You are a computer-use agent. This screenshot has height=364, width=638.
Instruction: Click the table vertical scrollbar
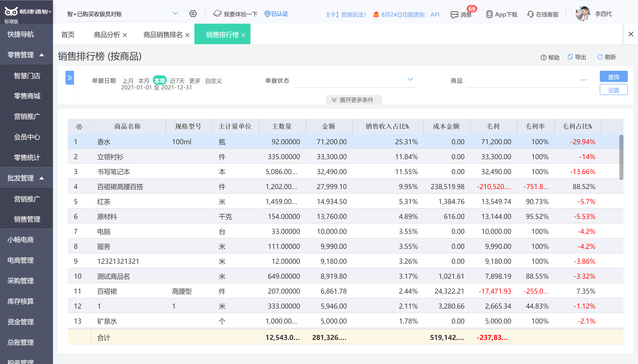621,158
